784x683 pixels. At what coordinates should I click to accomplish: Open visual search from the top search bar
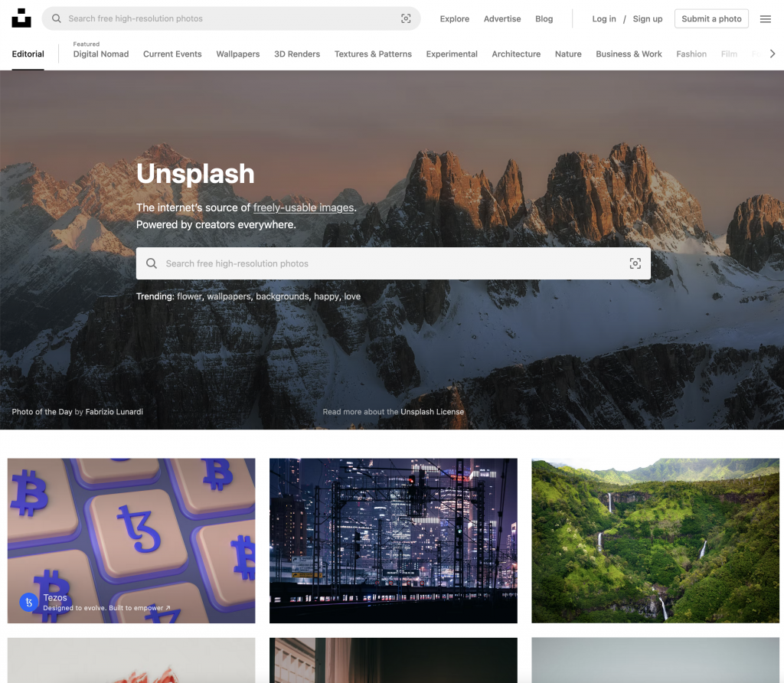point(406,18)
